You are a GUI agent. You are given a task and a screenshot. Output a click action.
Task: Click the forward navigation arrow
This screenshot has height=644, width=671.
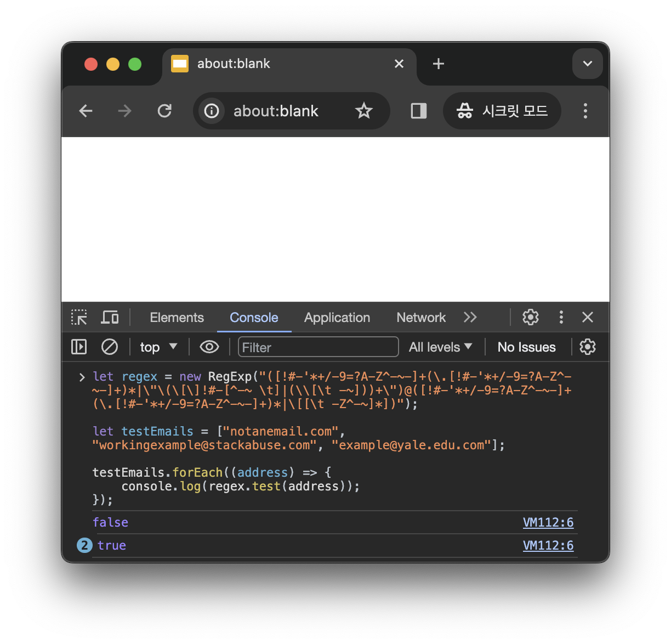tap(125, 111)
